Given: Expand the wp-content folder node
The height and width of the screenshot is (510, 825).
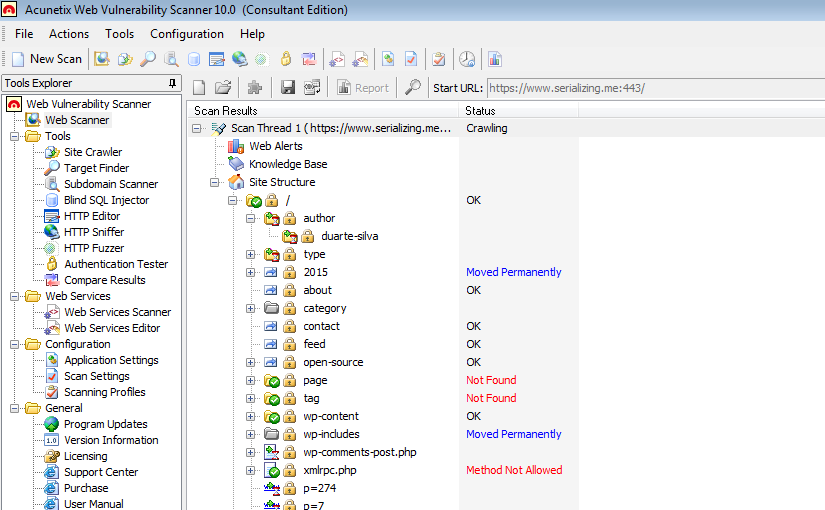Looking at the screenshot, I should coord(250,417).
